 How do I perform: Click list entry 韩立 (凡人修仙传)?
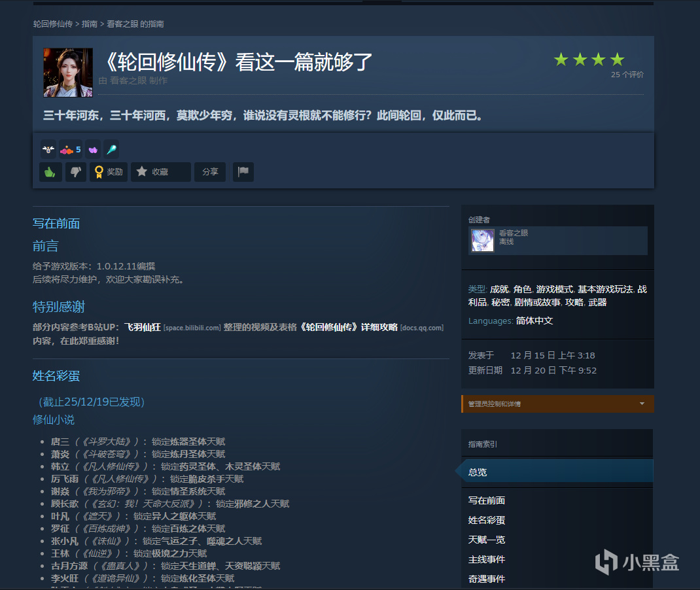click(x=166, y=467)
